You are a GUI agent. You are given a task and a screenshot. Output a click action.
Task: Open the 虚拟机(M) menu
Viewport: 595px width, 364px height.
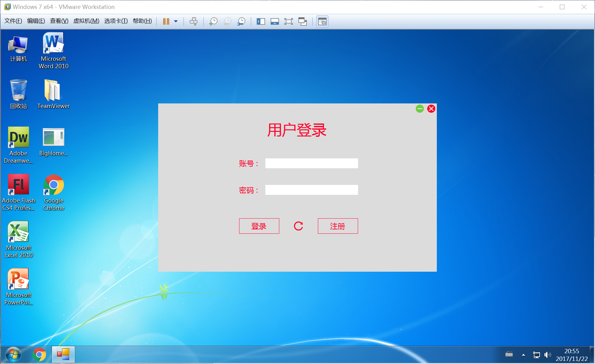86,21
